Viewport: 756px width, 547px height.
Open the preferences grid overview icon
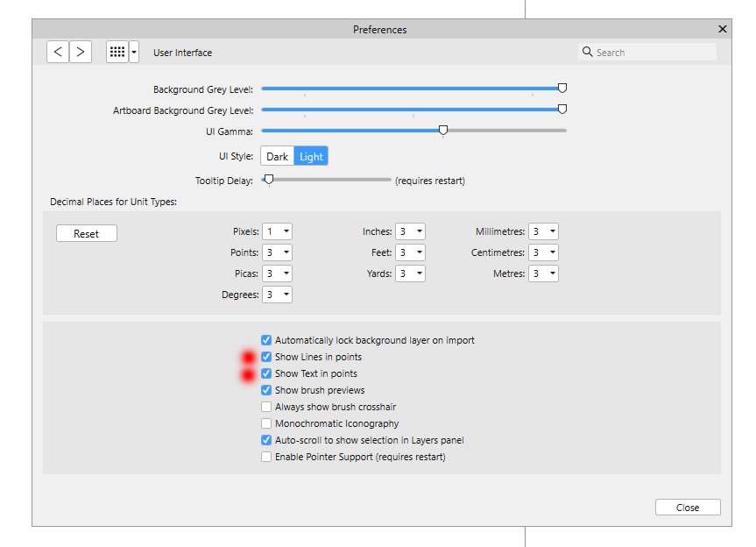coord(117,52)
